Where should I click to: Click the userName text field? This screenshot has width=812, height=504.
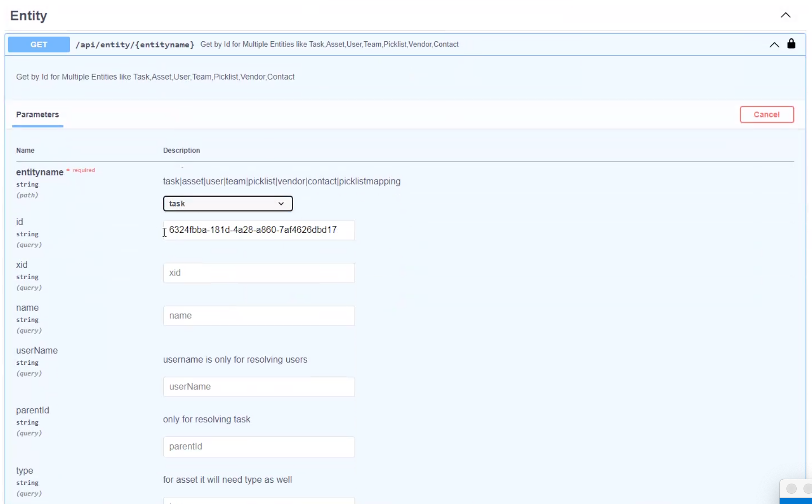[259, 387]
